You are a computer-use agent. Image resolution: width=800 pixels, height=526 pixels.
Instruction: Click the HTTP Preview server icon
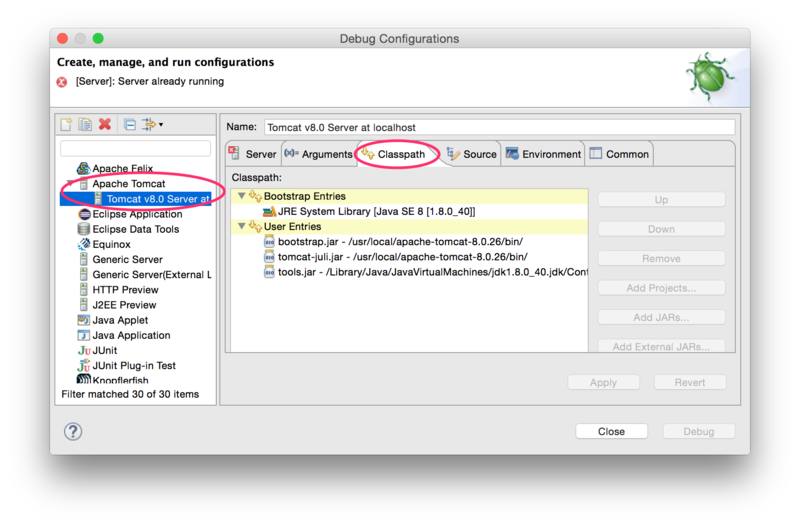[84, 290]
